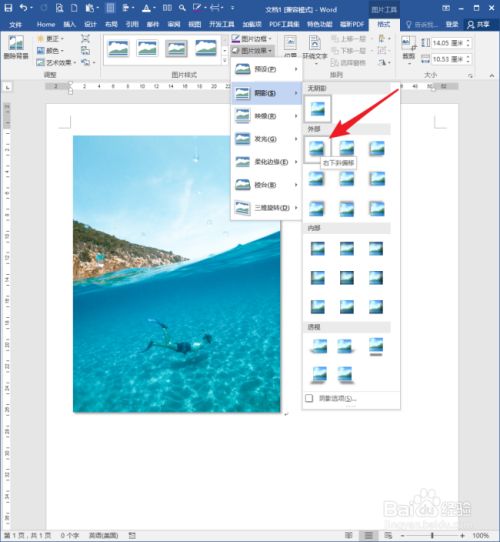Click the picture height field showing 14.05 厘米
This screenshot has width=500, height=542.
tap(448, 43)
